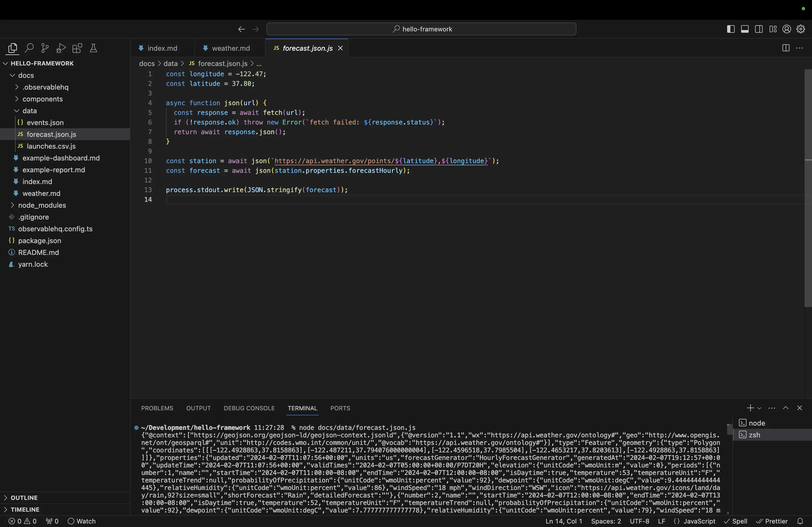Open Source Control view icon
Image resolution: width=812 pixels, height=527 pixels.
pos(45,48)
